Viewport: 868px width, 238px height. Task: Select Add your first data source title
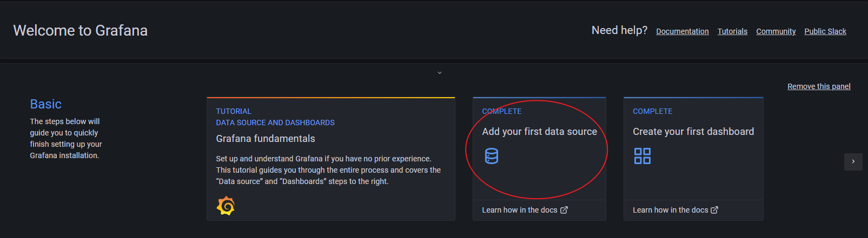tap(539, 132)
